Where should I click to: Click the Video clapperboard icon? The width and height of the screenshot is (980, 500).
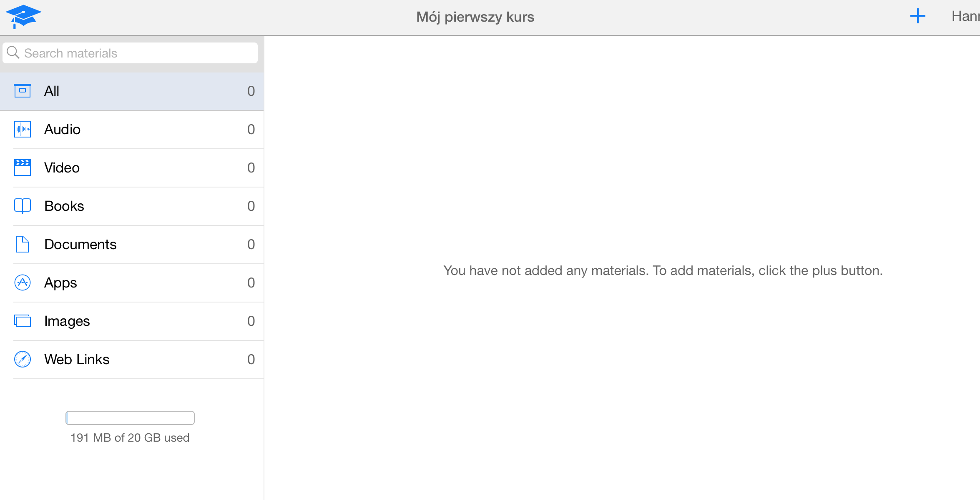click(x=23, y=167)
